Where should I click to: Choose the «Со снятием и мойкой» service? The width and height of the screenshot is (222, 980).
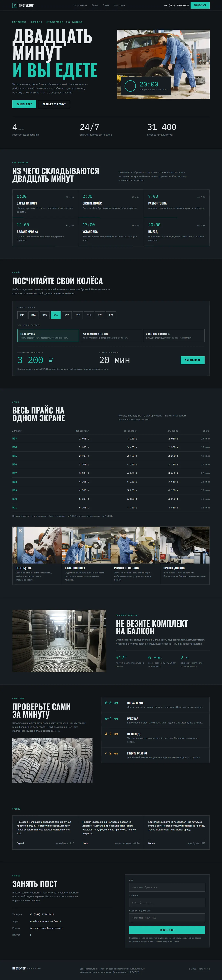(111, 336)
